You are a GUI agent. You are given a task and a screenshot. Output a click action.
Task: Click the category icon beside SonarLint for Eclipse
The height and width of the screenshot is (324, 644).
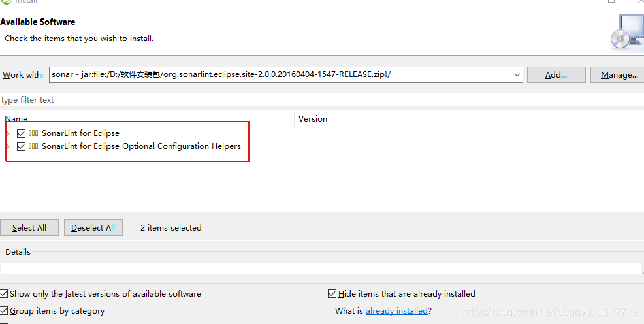click(x=33, y=133)
